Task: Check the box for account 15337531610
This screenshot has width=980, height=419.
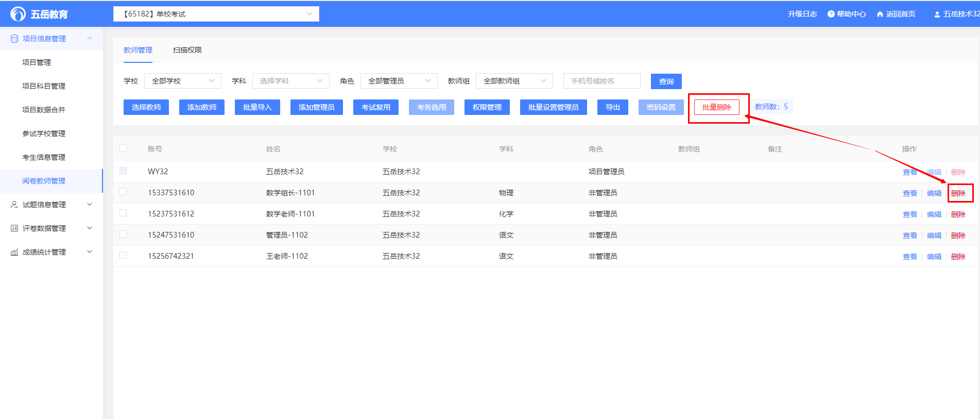Action: tap(123, 192)
